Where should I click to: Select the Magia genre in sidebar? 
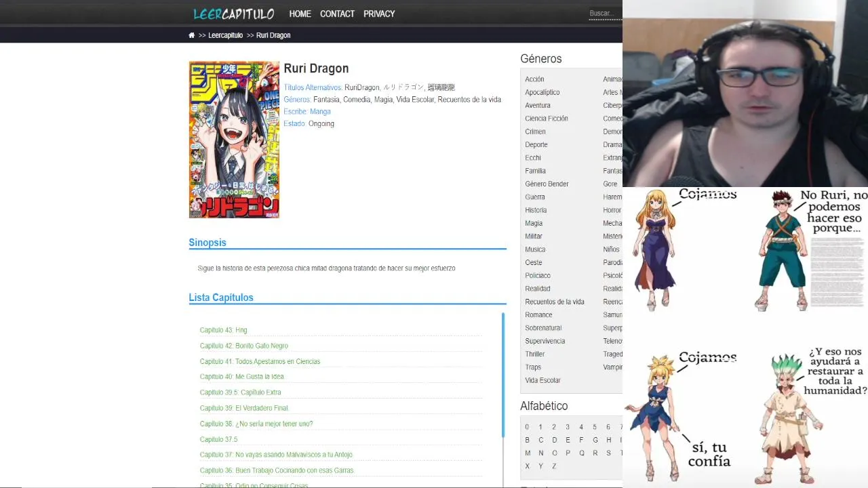[x=534, y=223]
